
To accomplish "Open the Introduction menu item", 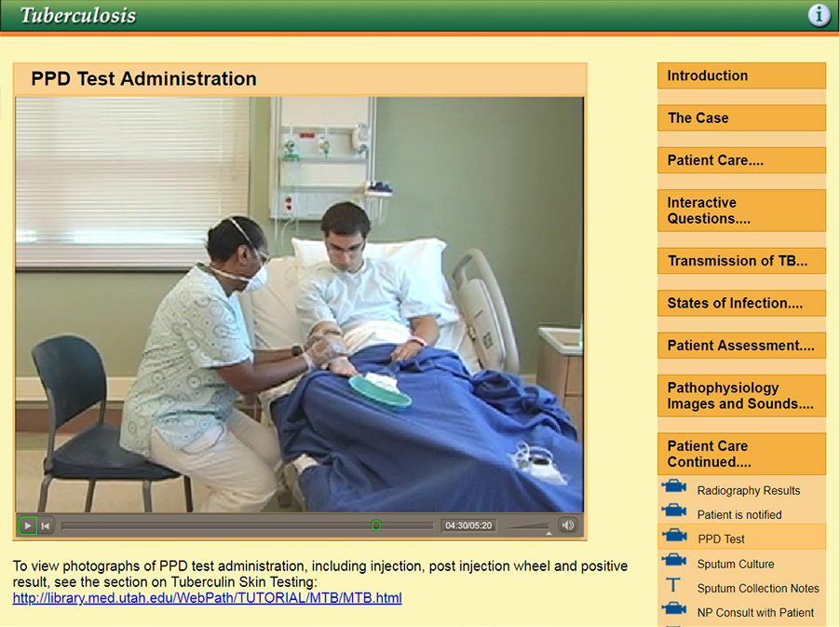I will pyautogui.click(x=740, y=75).
